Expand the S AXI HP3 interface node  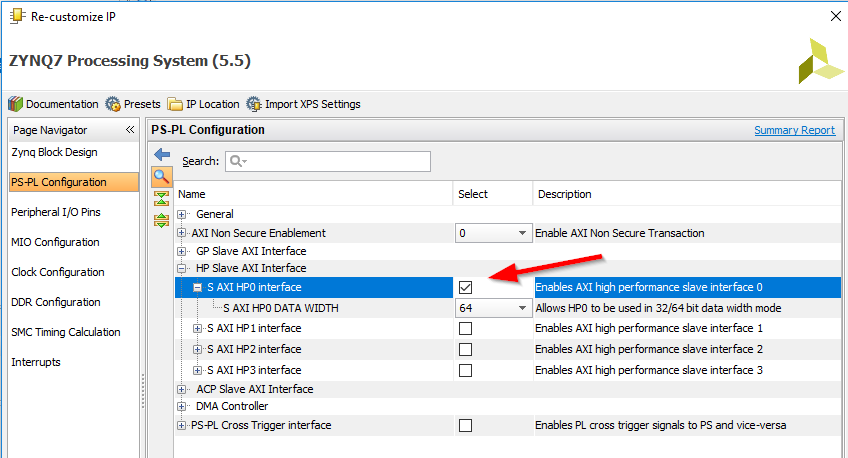click(197, 370)
